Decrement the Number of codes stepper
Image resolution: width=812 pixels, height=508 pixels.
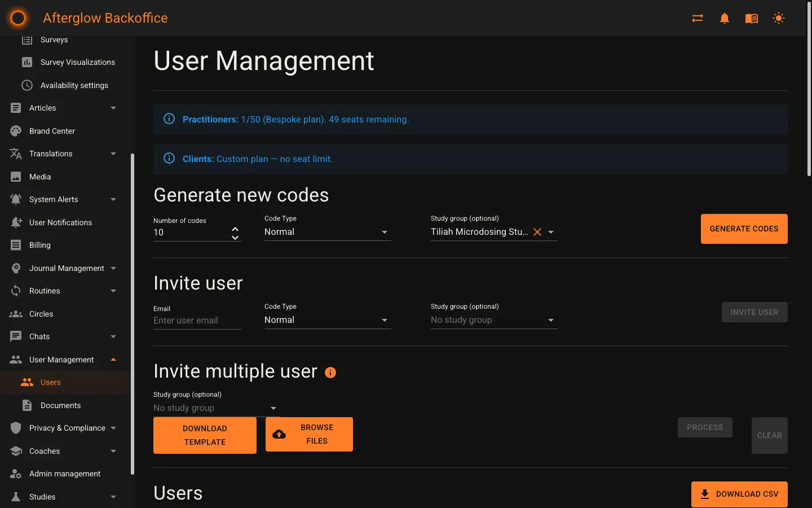coord(235,237)
